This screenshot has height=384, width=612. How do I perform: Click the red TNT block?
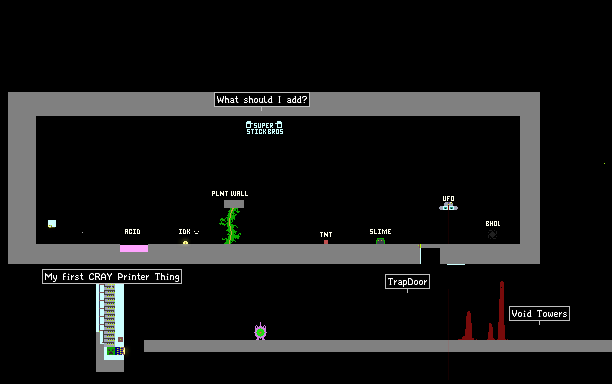click(x=326, y=242)
